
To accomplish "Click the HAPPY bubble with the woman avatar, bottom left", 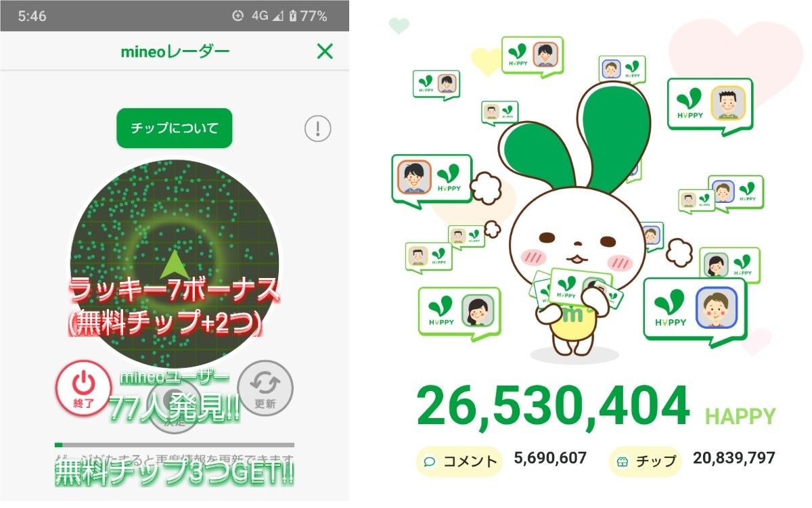I will tap(459, 311).
